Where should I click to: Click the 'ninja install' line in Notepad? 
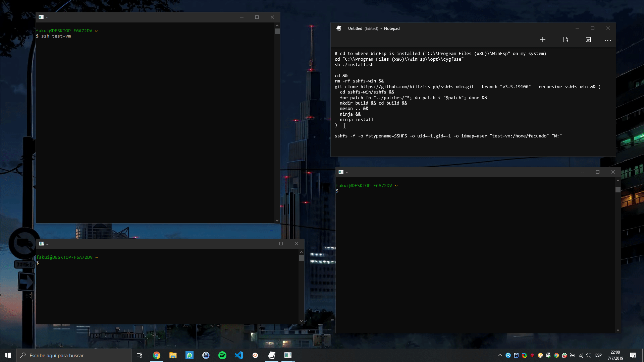pyautogui.click(x=356, y=120)
